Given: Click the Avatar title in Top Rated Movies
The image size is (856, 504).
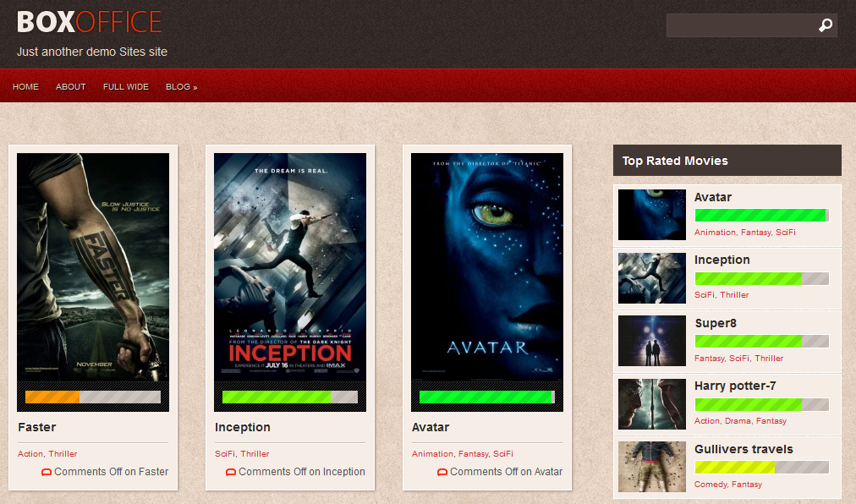Looking at the screenshot, I should point(712,197).
